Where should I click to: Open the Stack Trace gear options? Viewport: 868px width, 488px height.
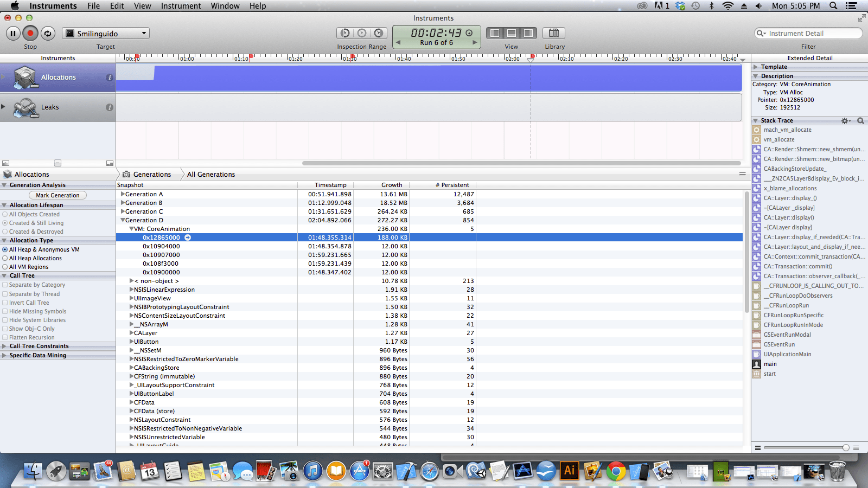[x=845, y=120]
